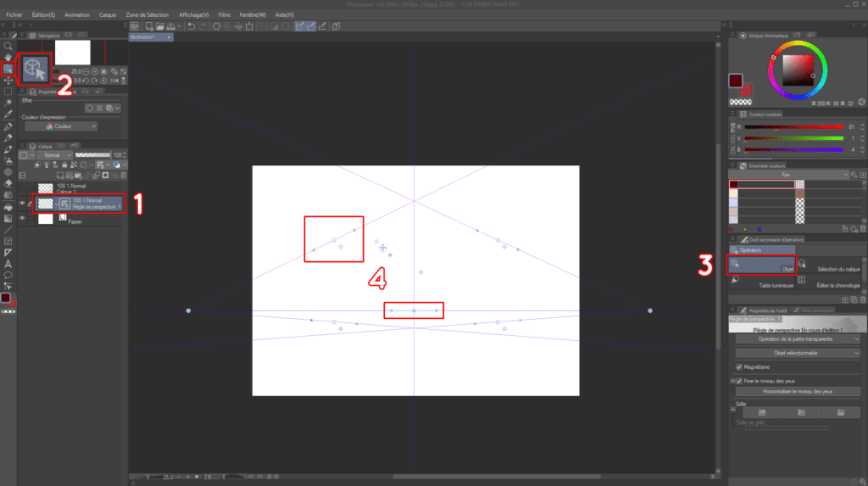Click the New document icon in command bar
The image size is (868, 486).
(149, 26)
